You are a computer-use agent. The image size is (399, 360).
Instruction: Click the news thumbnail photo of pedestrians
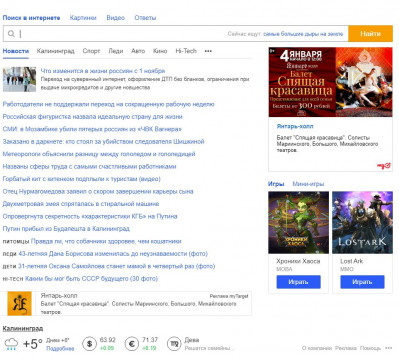(x=19, y=79)
